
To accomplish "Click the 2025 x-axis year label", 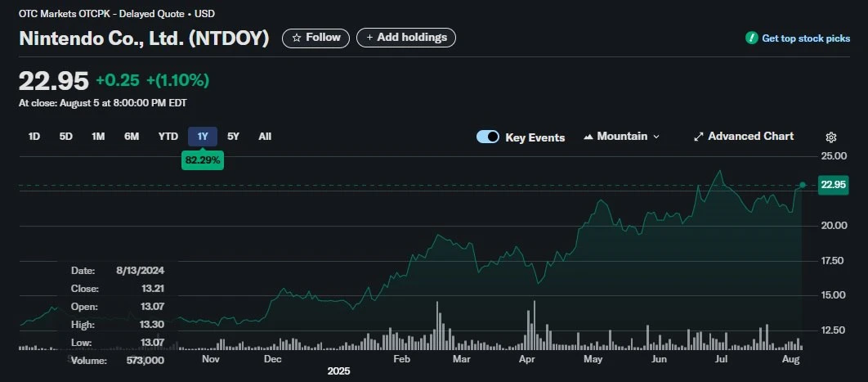I will click(339, 371).
